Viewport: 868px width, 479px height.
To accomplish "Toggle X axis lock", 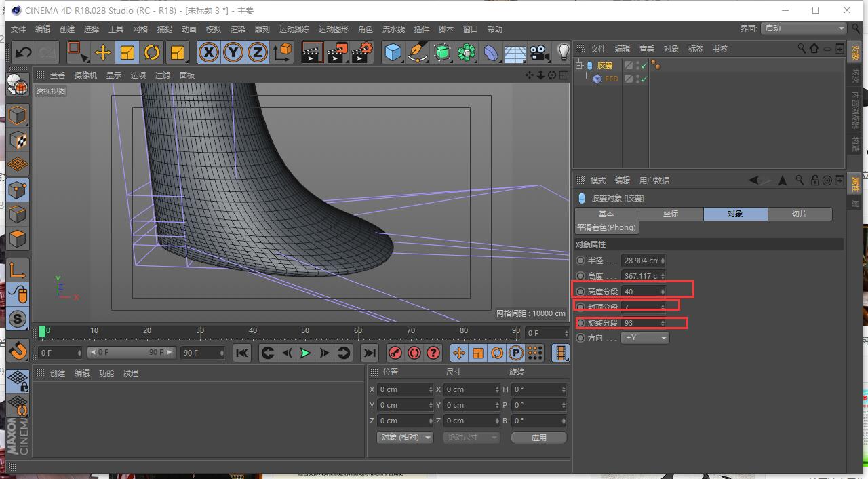I will 209,52.
